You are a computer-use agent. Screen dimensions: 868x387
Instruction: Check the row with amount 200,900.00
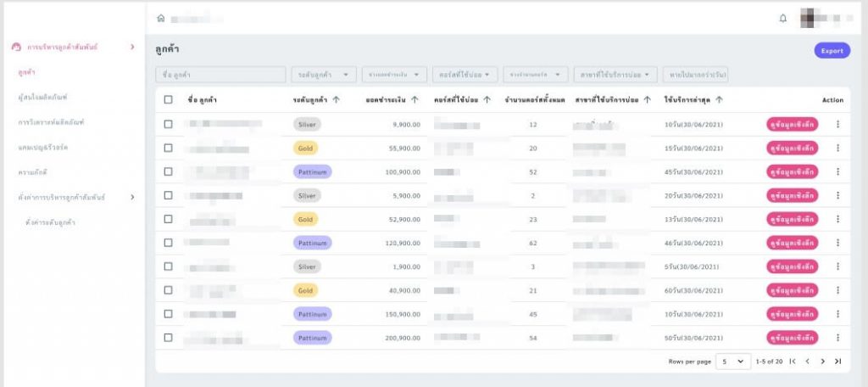coord(169,338)
